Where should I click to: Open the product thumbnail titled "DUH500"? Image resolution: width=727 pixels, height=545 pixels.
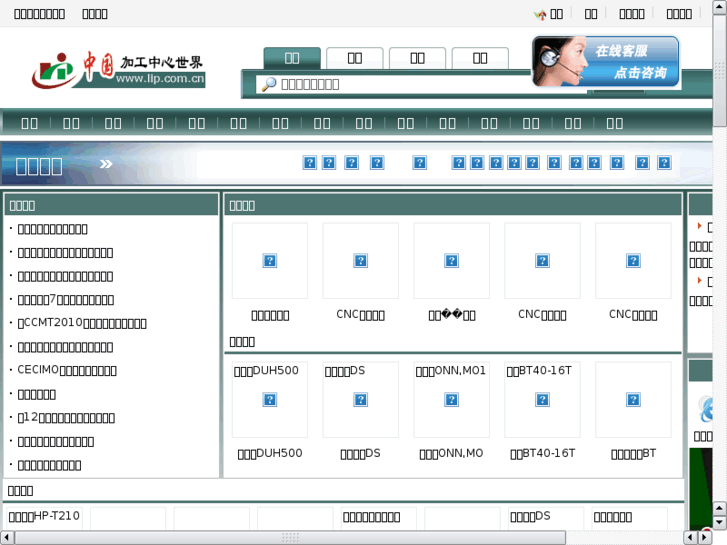click(x=269, y=400)
